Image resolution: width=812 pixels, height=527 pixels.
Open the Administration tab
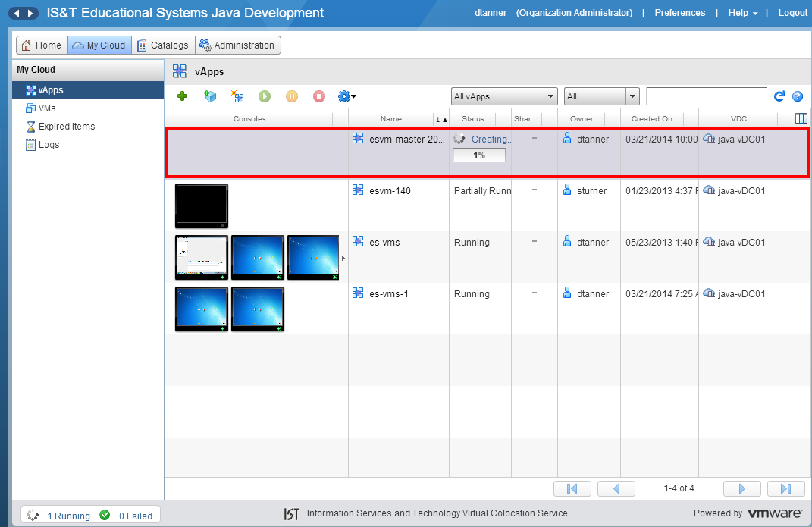(x=237, y=45)
